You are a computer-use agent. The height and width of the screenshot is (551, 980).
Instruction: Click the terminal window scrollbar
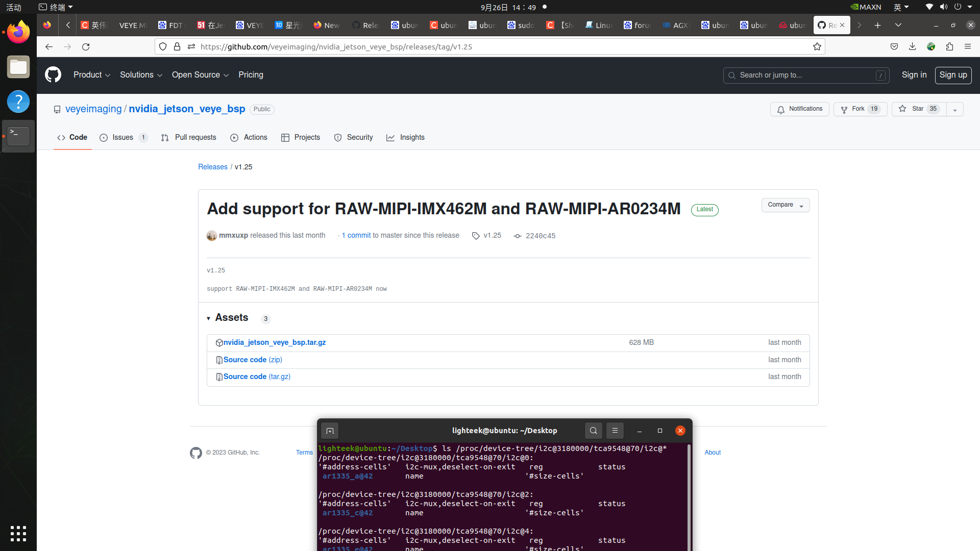[689, 497]
